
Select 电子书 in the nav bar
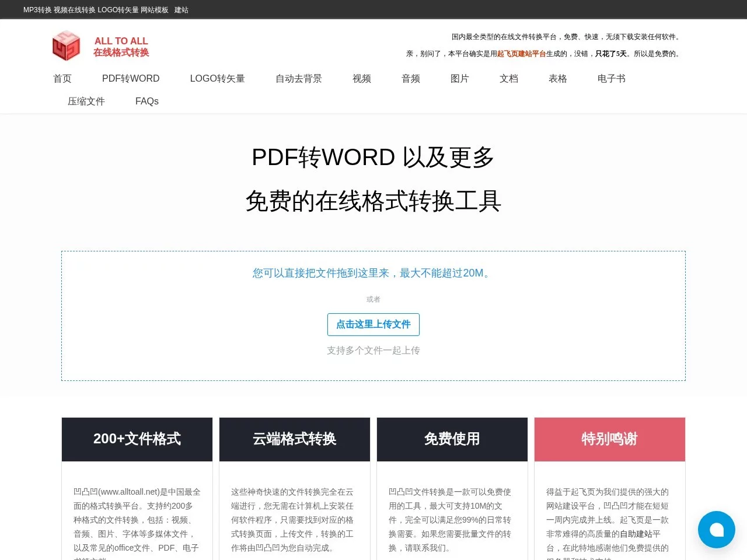[611, 79]
